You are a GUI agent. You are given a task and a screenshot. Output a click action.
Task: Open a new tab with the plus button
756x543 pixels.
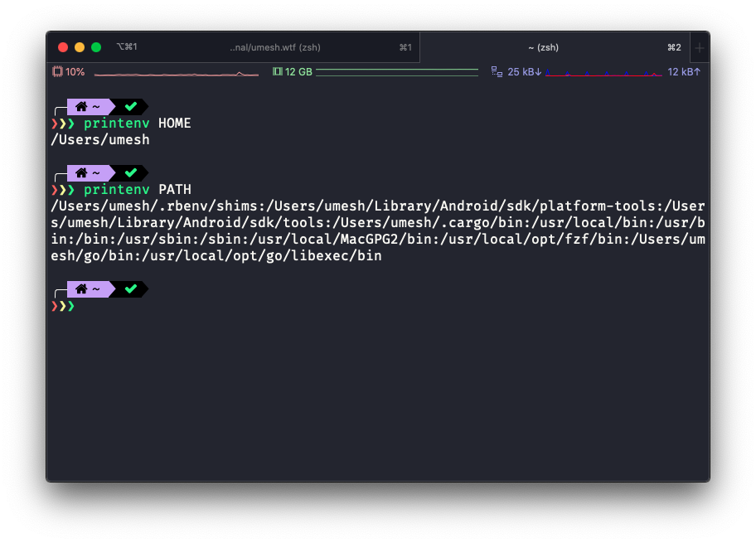(x=699, y=47)
